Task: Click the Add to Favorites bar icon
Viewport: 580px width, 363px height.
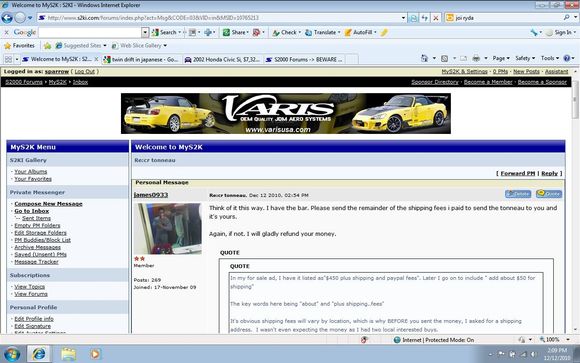Action: click(47, 46)
